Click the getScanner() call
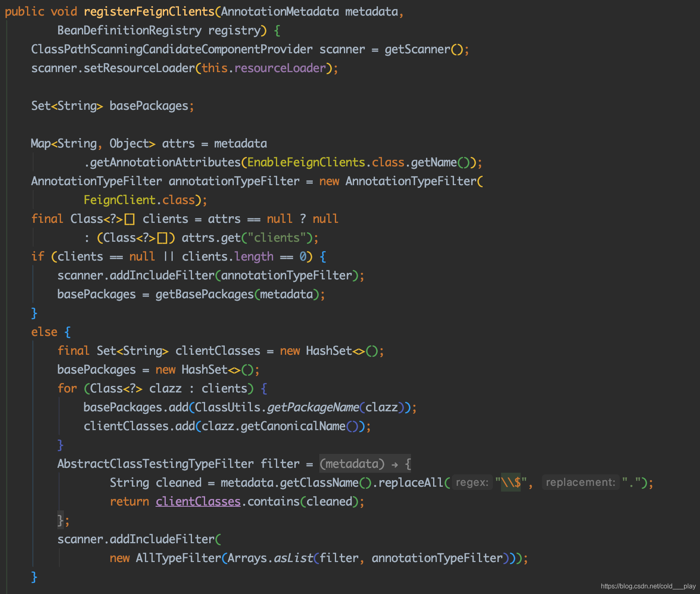This screenshot has height=594, width=700. (424, 49)
